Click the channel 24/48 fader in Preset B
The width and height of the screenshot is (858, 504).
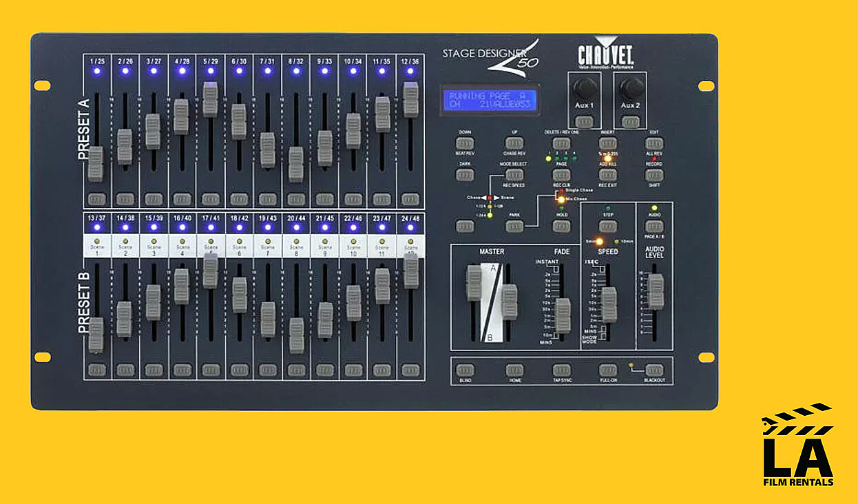(410, 270)
